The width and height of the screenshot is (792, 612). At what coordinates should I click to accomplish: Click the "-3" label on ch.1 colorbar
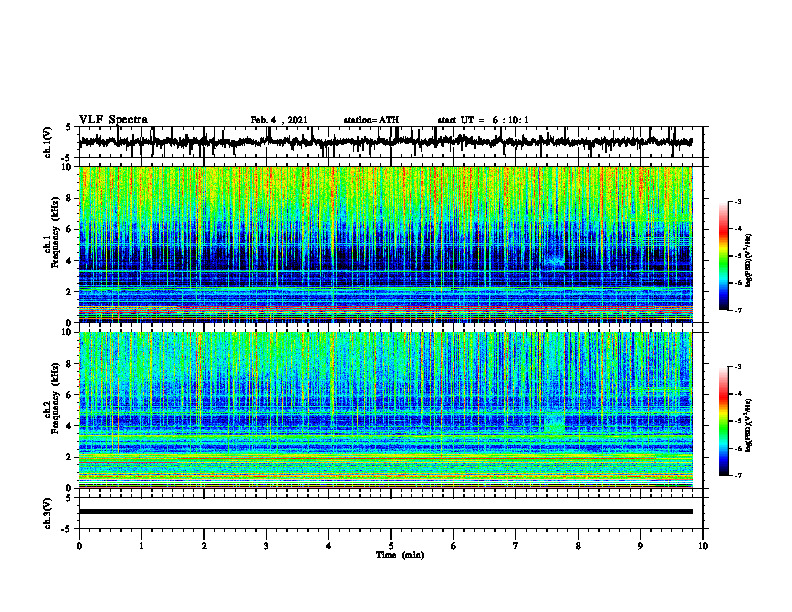738,202
